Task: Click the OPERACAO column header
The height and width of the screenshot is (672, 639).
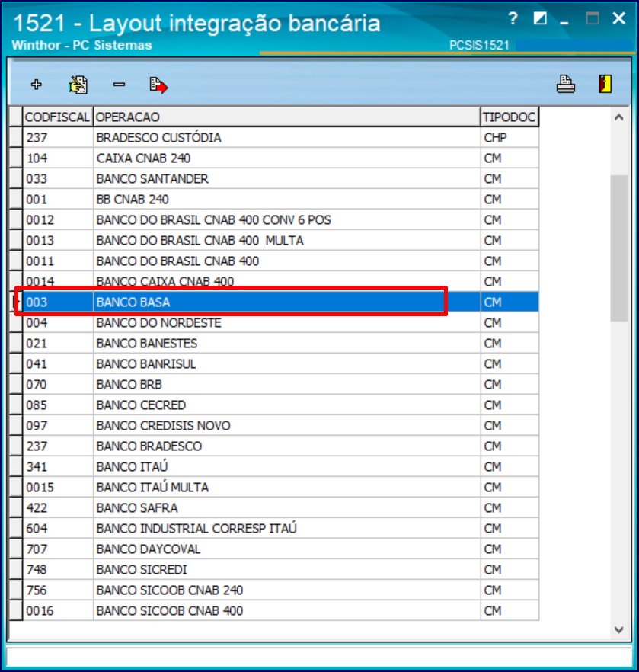Action: 286,117
